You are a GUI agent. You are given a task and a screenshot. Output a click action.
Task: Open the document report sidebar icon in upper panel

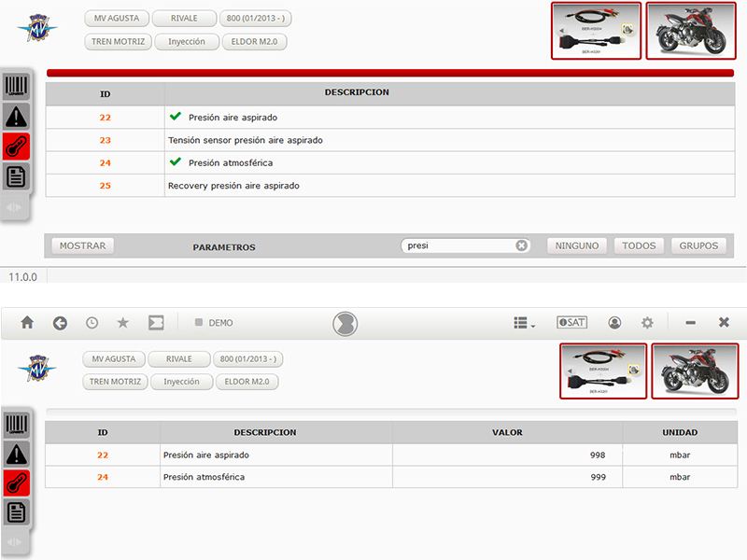click(17, 176)
